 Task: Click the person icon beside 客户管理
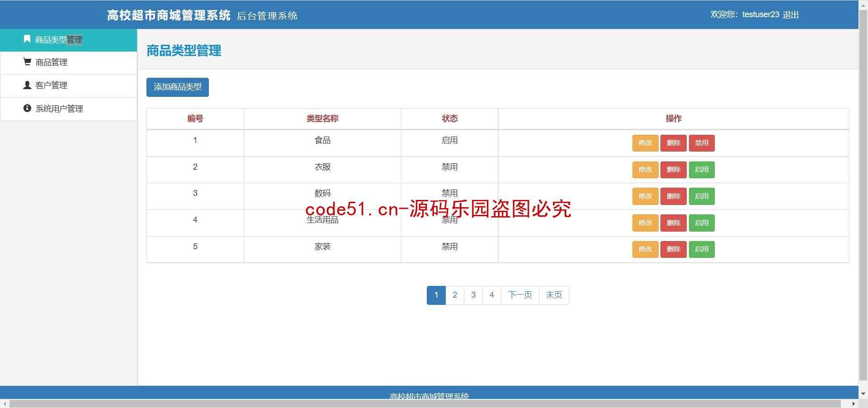tap(27, 85)
